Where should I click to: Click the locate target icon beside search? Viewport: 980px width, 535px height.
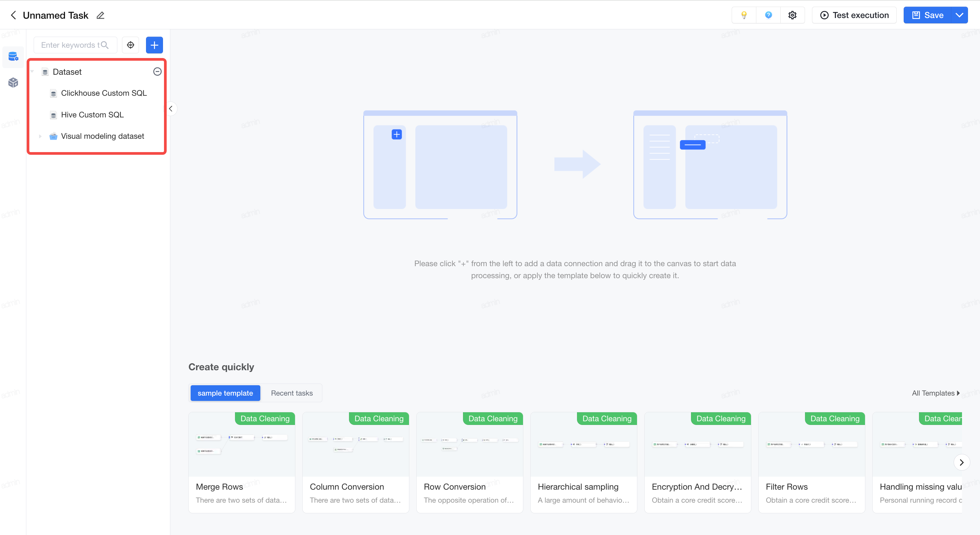tap(130, 45)
